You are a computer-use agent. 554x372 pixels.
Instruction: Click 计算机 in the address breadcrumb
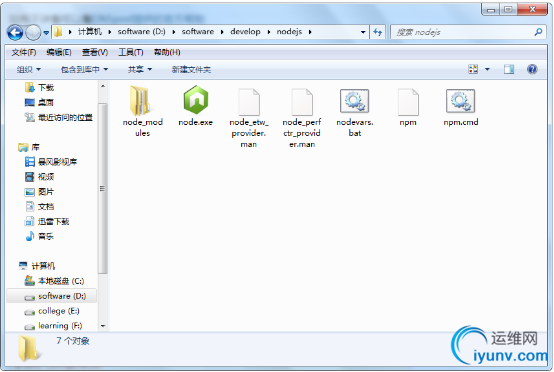[x=90, y=32]
